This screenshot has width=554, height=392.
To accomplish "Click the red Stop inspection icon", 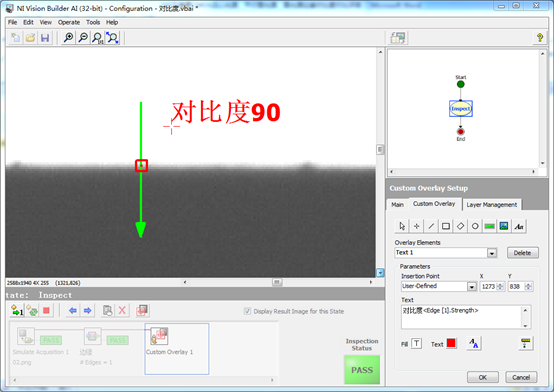I will [46, 311].
